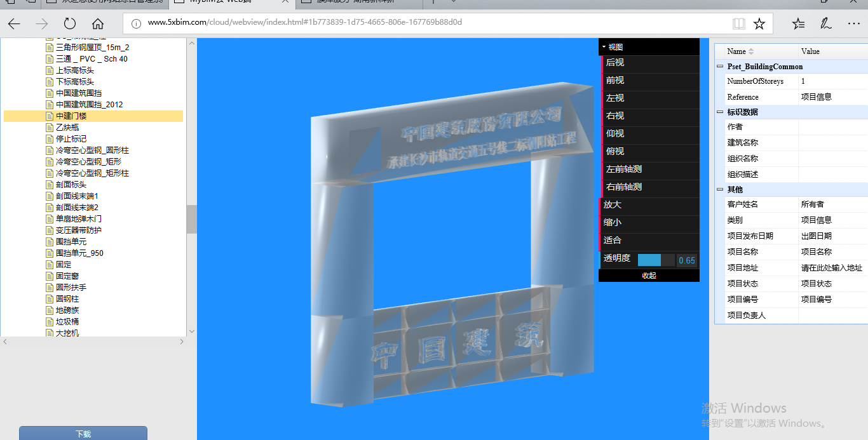Click the 请在此处输入地址 value cell
This screenshot has height=440, width=868.
[x=832, y=268]
